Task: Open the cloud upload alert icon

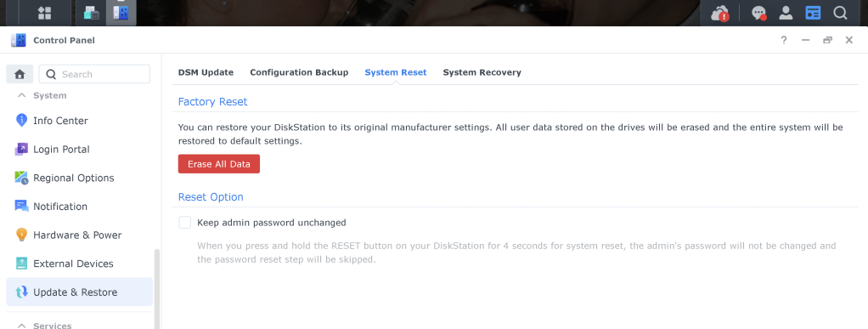Action: [721, 14]
